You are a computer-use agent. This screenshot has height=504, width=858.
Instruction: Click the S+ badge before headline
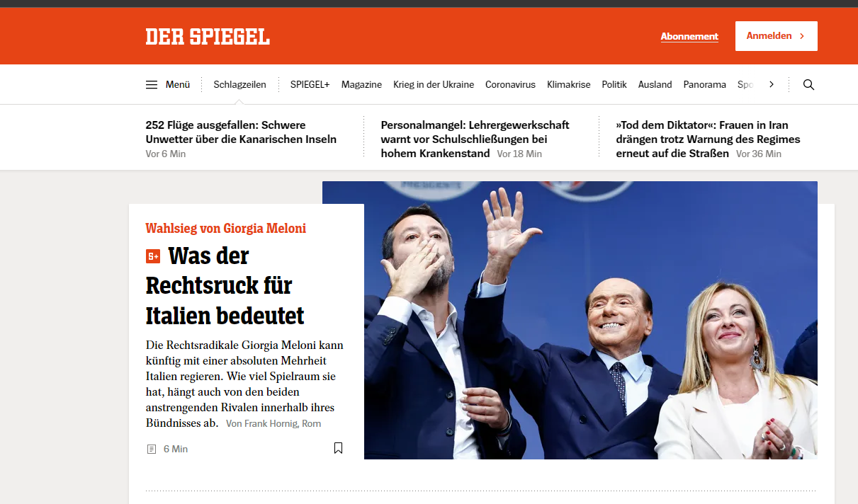[153, 256]
